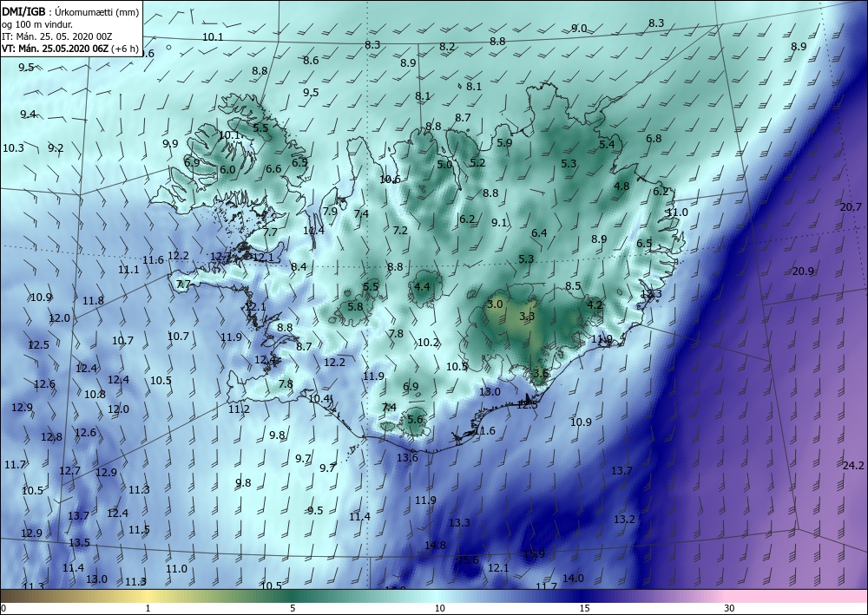The image size is (868, 615).
Task: Click legend tick label '5'
Action: point(293,609)
